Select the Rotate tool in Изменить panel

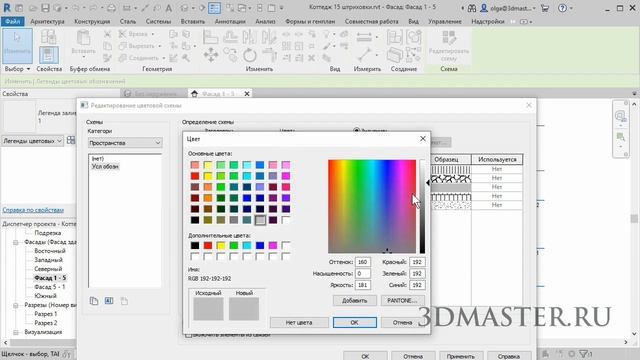[x=249, y=55]
